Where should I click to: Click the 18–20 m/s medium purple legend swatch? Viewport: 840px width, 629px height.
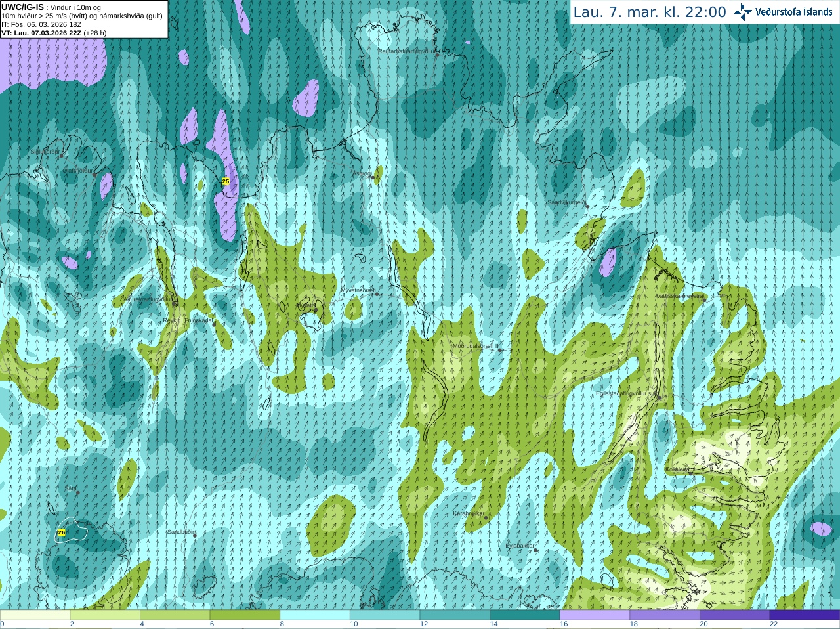(665, 615)
